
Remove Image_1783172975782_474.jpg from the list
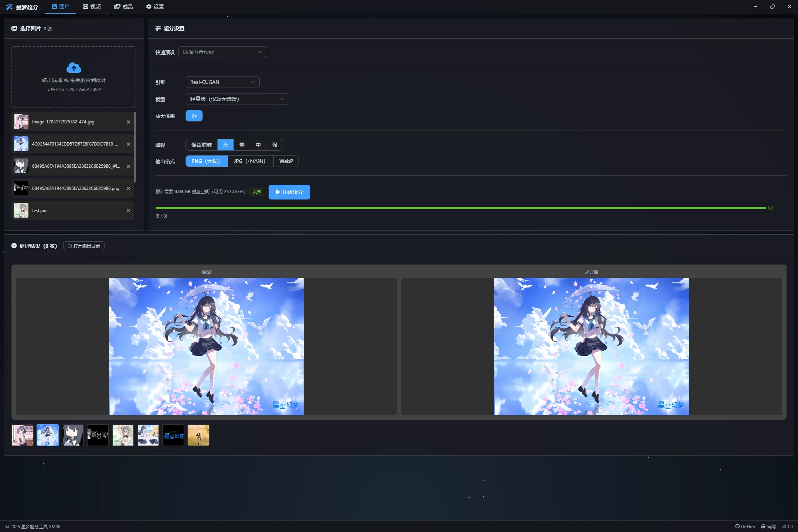129,122
